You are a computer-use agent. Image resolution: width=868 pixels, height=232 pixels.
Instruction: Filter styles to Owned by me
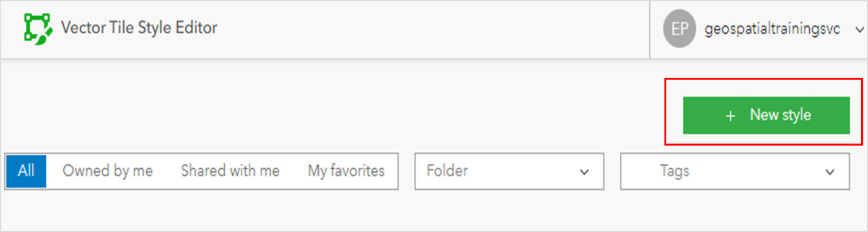pos(107,171)
